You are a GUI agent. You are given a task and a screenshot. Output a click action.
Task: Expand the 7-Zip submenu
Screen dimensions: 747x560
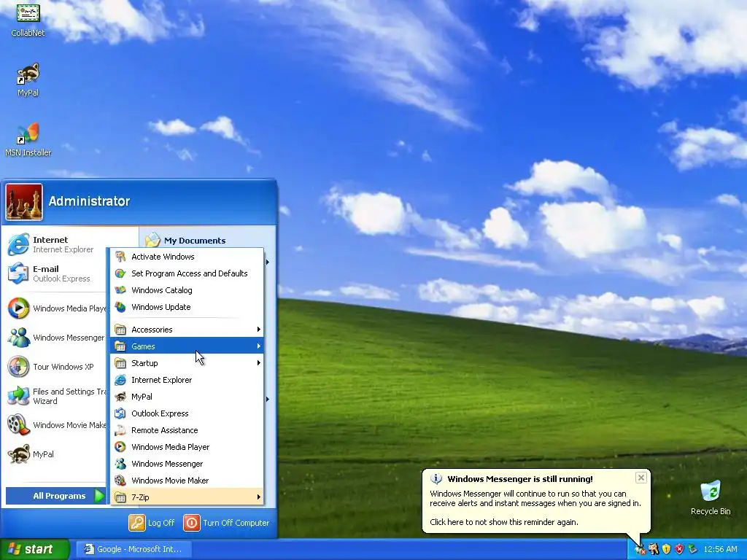187,497
